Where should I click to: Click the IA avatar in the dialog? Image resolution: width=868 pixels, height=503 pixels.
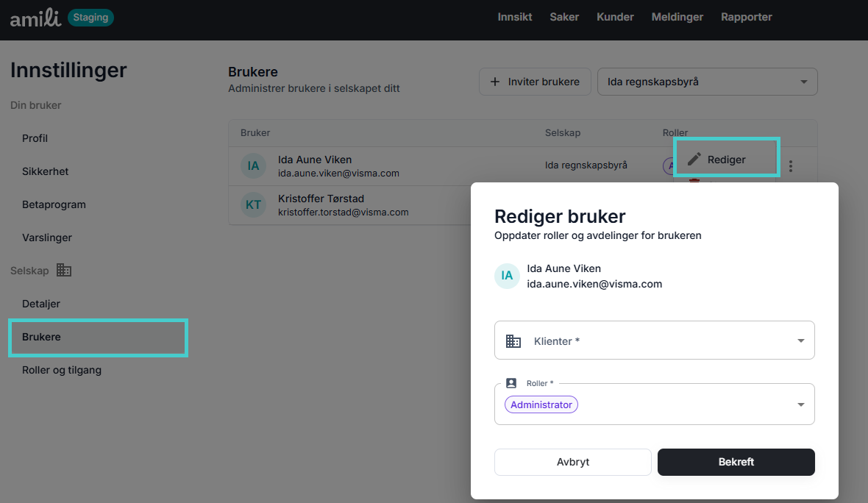(507, 276)
